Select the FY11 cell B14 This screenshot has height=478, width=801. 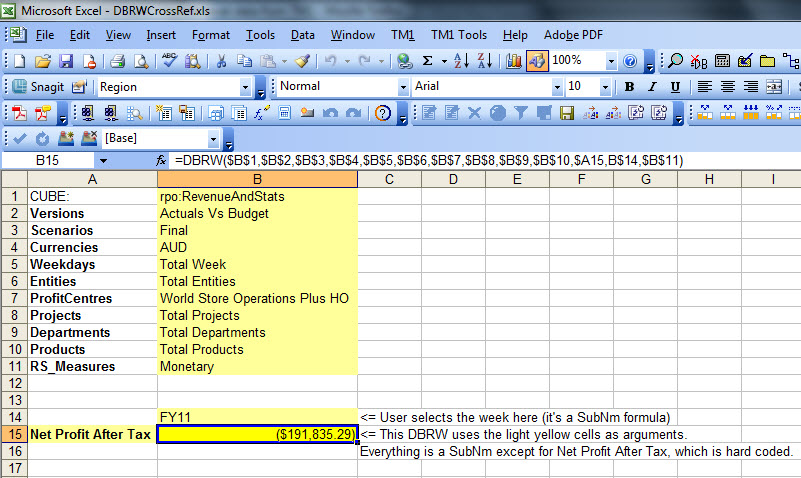257,417
